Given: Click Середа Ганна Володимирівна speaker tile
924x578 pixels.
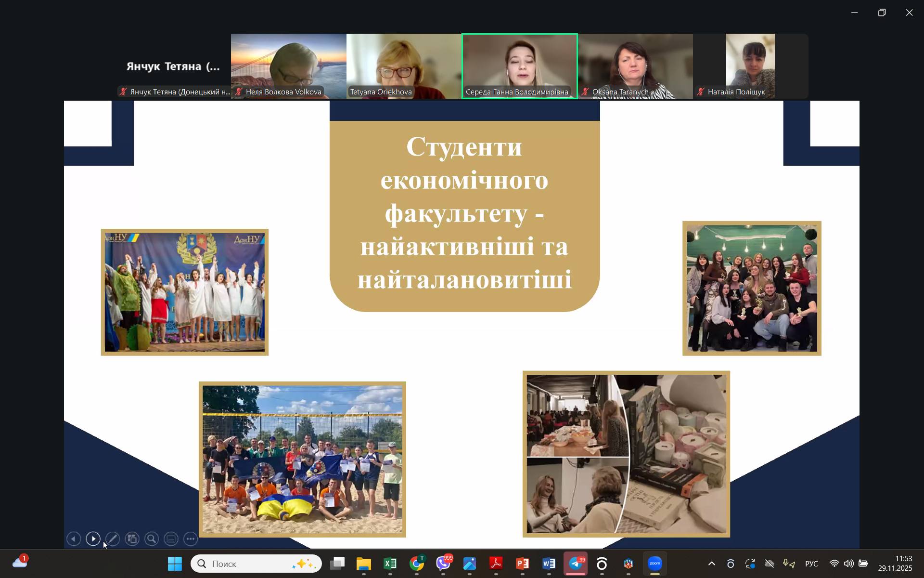Looking at the screenshot, I should 519,66.
